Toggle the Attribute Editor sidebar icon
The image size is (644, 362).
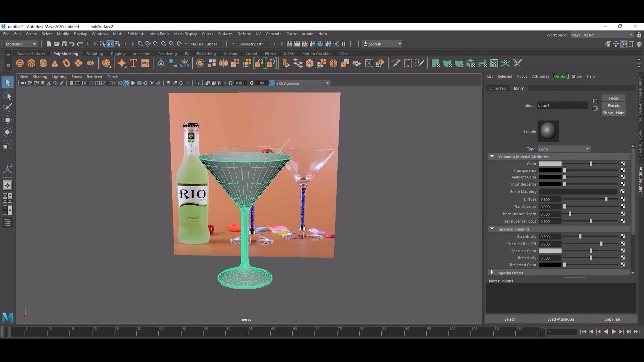[624, 44]
